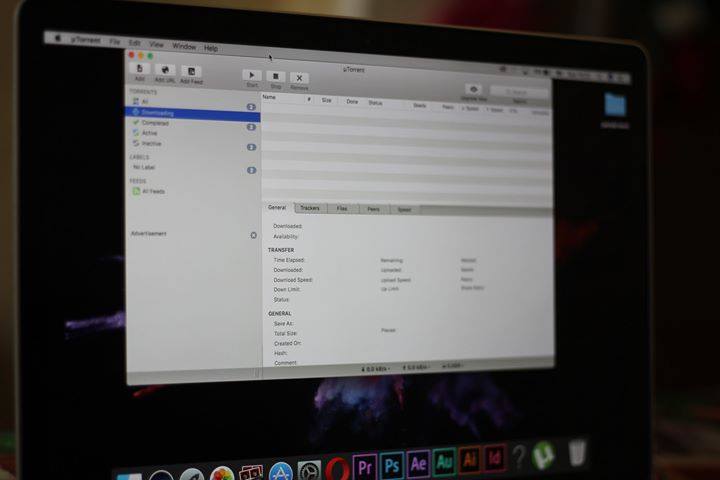
Task: Open the File menu
Action: [114, 42]
